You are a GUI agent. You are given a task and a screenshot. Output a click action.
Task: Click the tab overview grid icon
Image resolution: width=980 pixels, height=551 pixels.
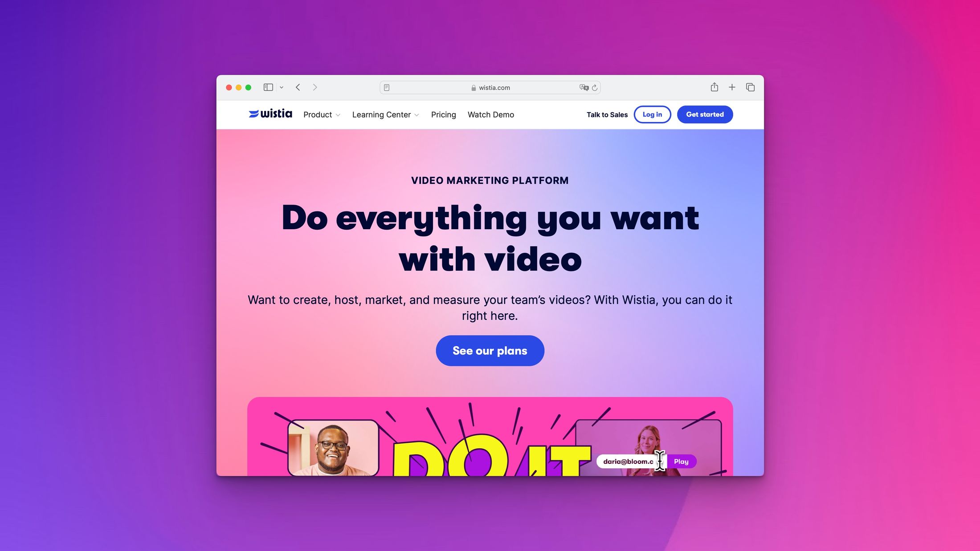coord(751,87)
